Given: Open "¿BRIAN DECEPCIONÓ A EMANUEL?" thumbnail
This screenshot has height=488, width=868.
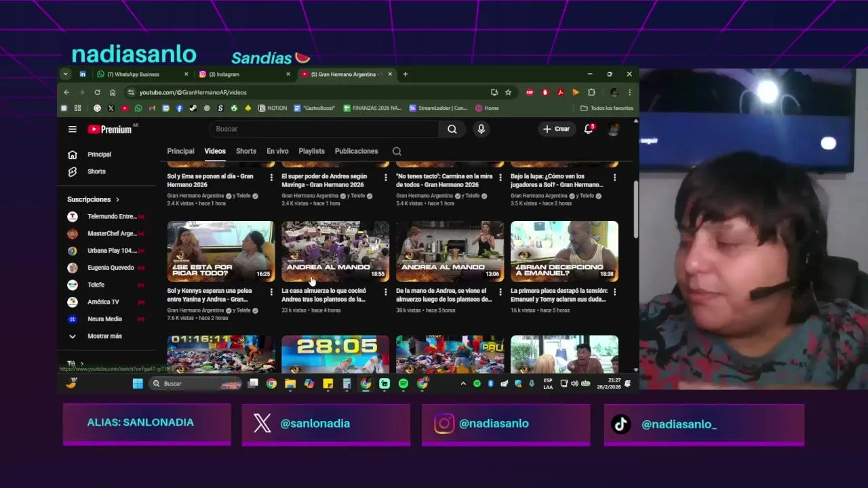Looking at the screenshot, I should [564, 251].
